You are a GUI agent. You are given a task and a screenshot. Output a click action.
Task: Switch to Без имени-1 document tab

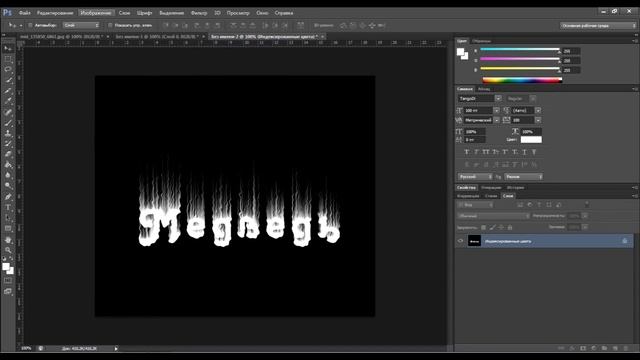(157, 36)
